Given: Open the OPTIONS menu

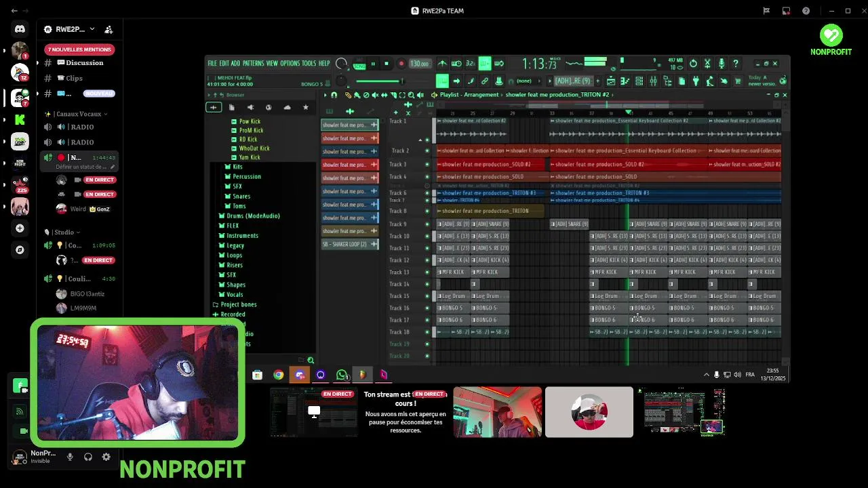Looking at the screenshot, I should 290,63.
